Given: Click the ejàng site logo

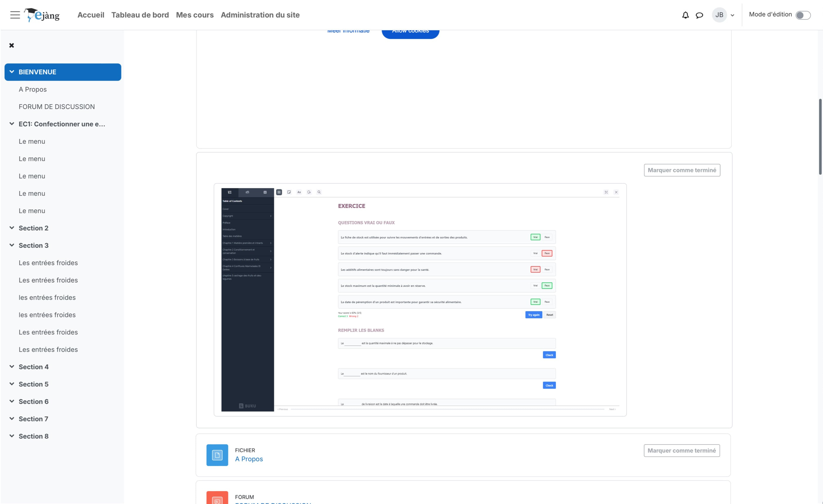Looking at the screenshot, I should [42, 15].
